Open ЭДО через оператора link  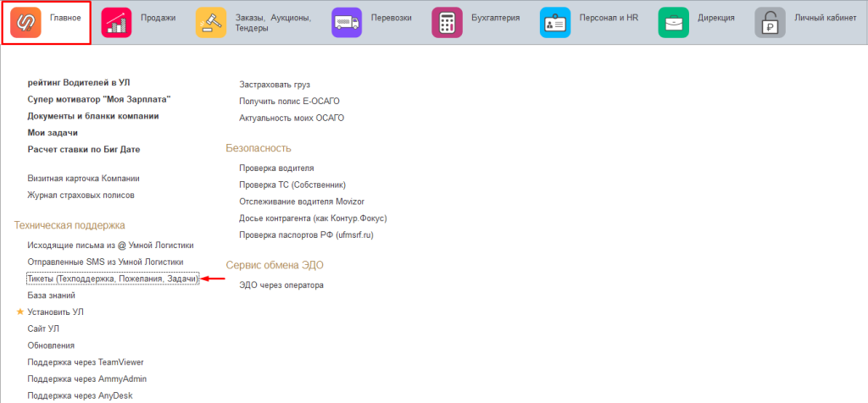281,285
